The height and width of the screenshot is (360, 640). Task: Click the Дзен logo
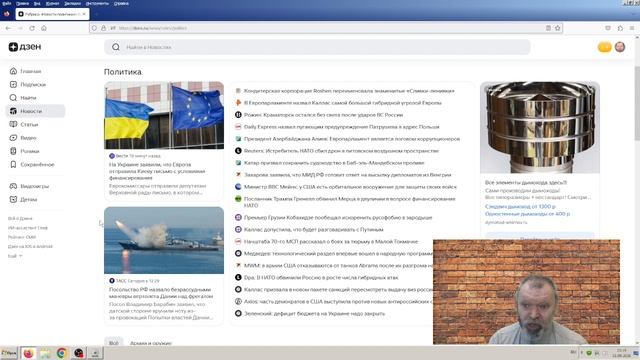(25, 47)
